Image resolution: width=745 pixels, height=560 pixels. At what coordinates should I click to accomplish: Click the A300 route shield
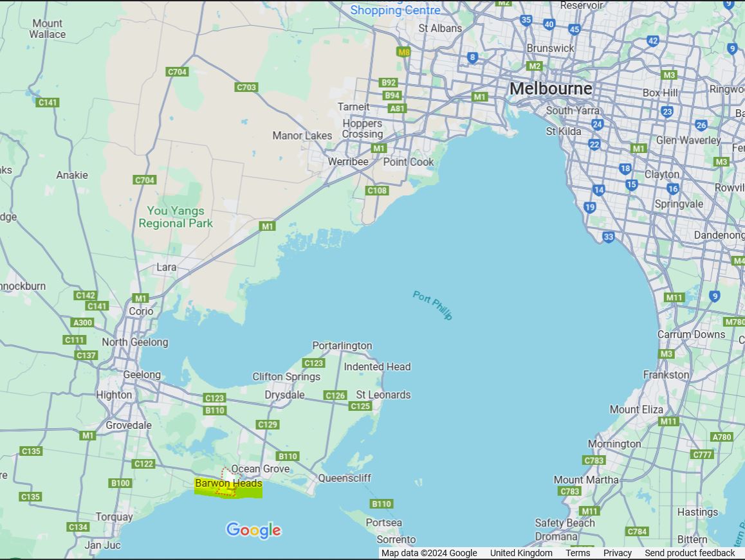(82, 323)
